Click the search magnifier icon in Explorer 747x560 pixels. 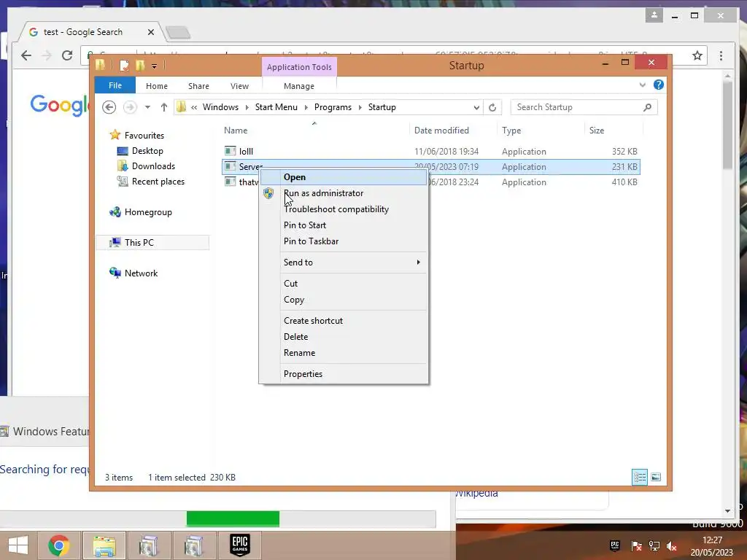click(x=648, y=107)
